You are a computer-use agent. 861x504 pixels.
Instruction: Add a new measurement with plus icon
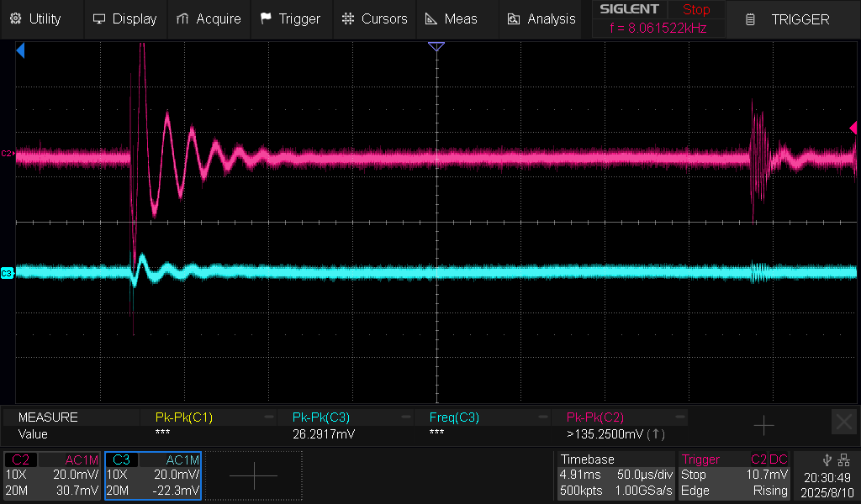coord(763,426)
